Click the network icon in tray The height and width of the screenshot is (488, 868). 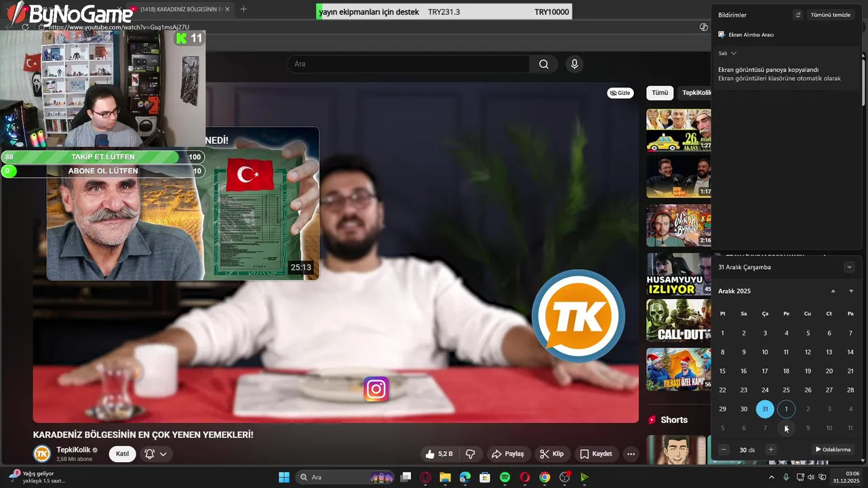800,477
